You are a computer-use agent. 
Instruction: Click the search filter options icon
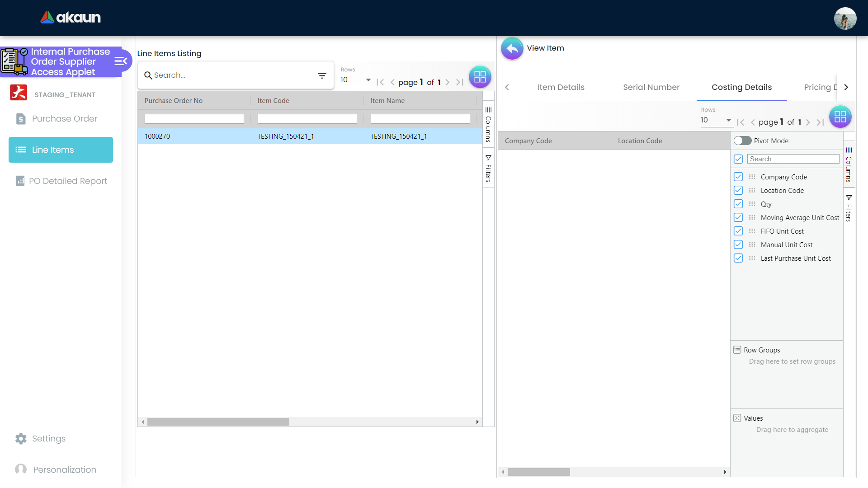(x=322, y=75)
